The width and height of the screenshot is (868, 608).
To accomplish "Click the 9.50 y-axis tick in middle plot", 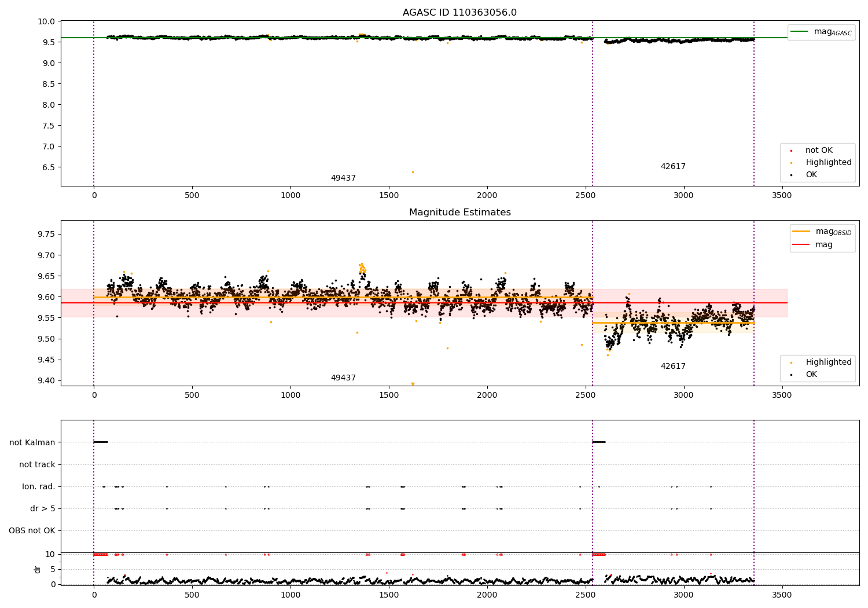I will pyautogui.click(x=46, y=339).
